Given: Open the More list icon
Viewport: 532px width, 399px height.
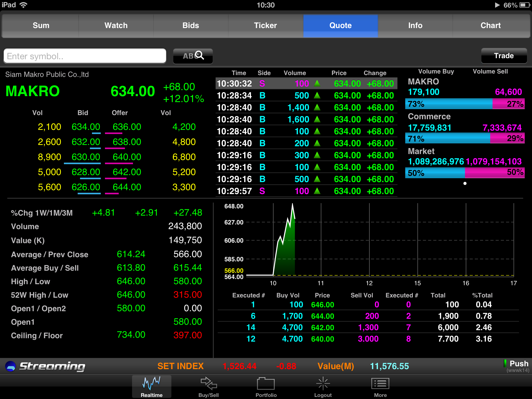Looking at the screenshot, I should (x=380, y=386).
